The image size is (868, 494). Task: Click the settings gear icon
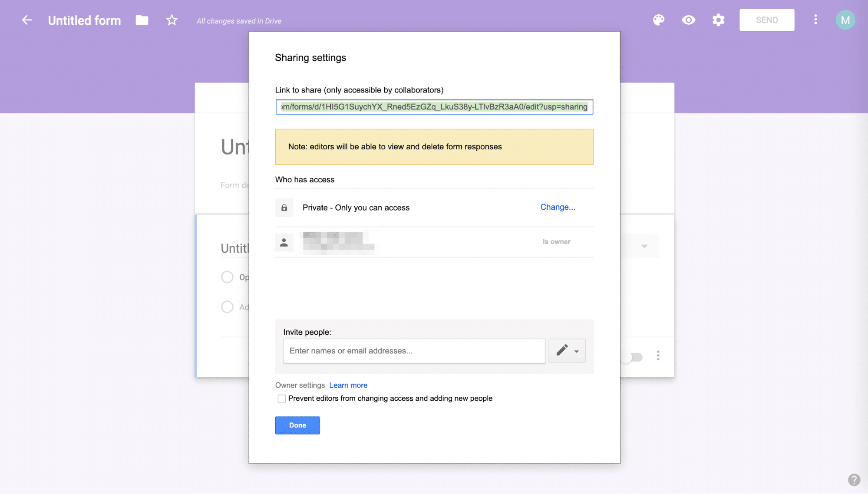(x=718, y=20)
